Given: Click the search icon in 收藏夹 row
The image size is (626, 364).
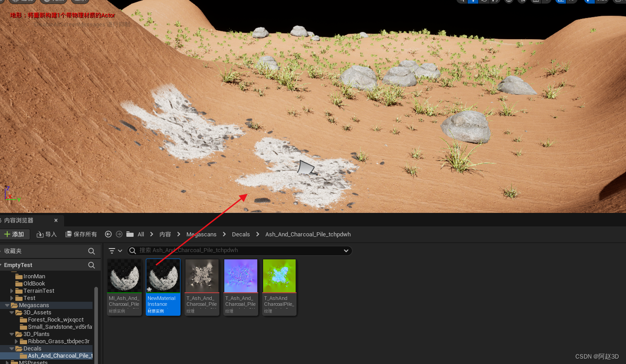Looking at the screenshot, I should 92,251.
